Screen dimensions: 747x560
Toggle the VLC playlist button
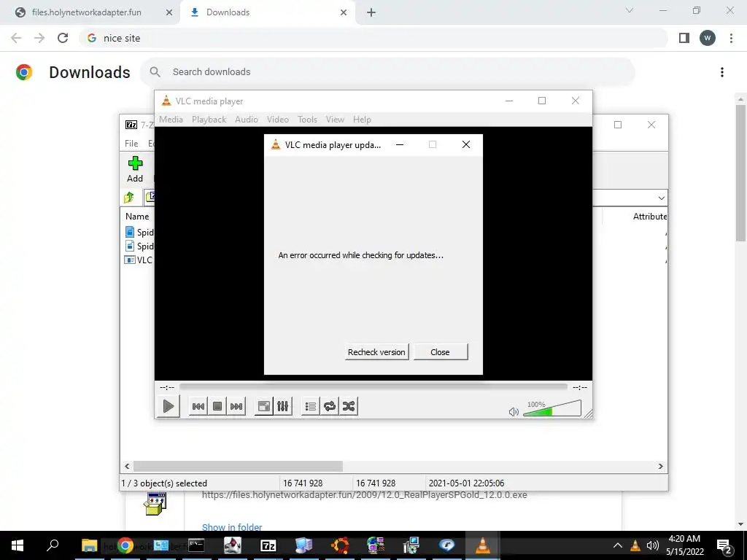(x=311, y=406)
